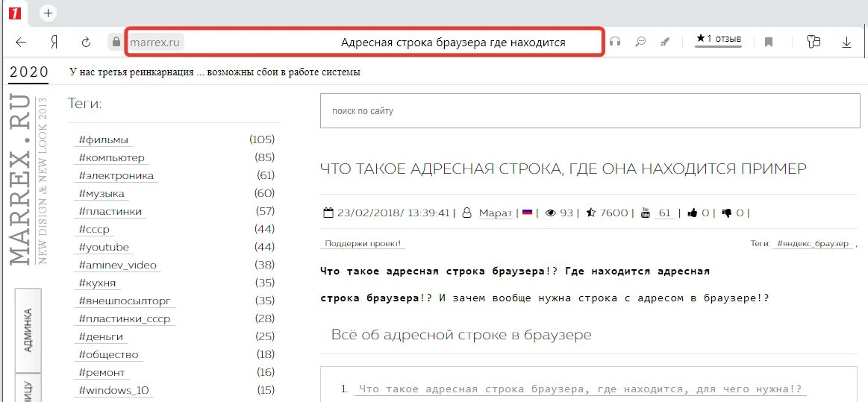
Task: Open the #aminev_video tag
Action: pyautogui.click(x=117, y=265)
